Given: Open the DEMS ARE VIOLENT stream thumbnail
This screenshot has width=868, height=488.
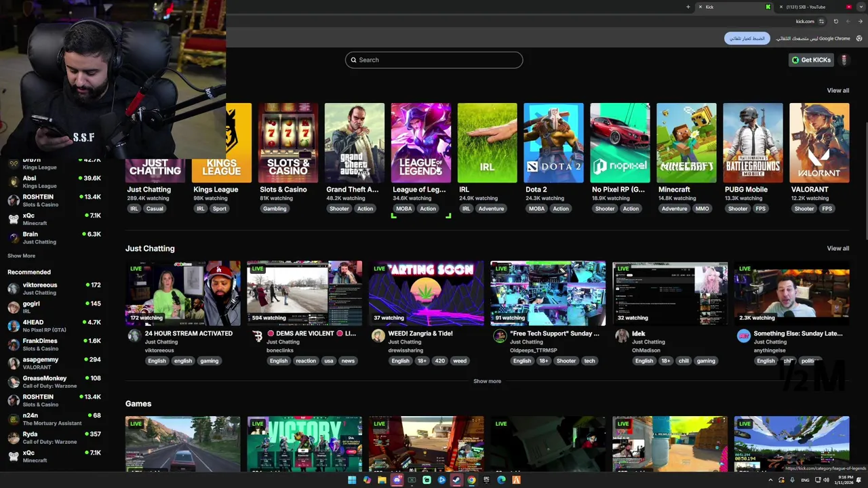Looking at the screenshot, I should coord(304,293).
